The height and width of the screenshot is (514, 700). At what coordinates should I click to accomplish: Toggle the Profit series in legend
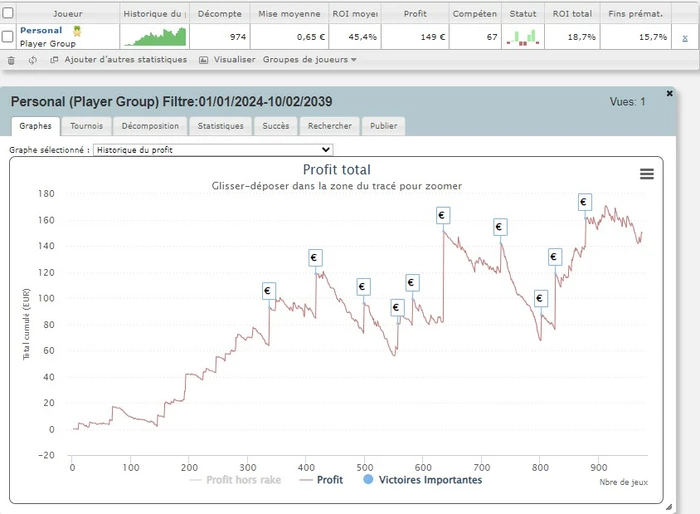click(321, 480)
